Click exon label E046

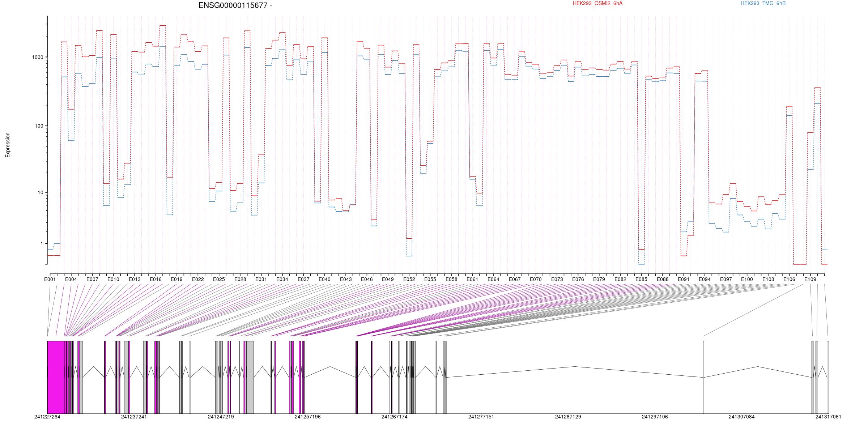click(367, 280)
